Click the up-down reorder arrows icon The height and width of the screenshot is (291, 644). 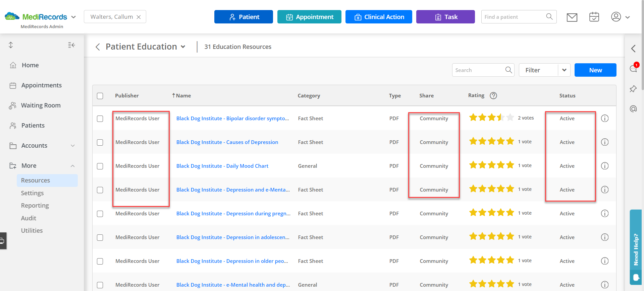click(11, 45)
